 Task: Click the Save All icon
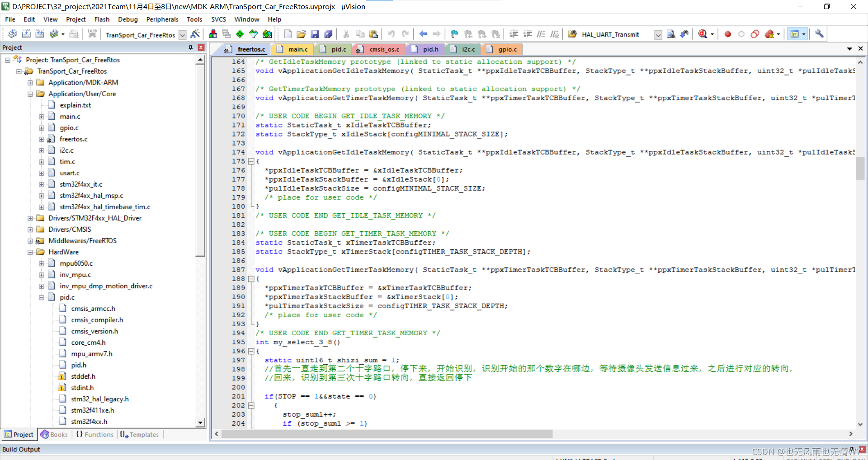pos(328,34)
